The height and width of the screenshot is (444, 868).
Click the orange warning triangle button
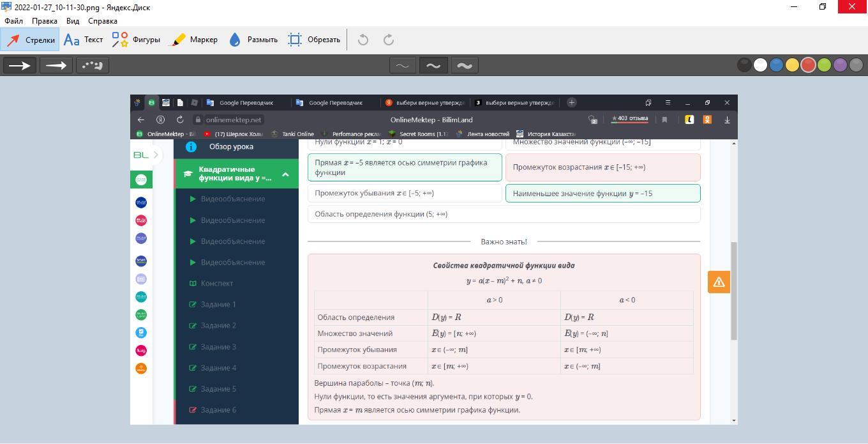719,282
